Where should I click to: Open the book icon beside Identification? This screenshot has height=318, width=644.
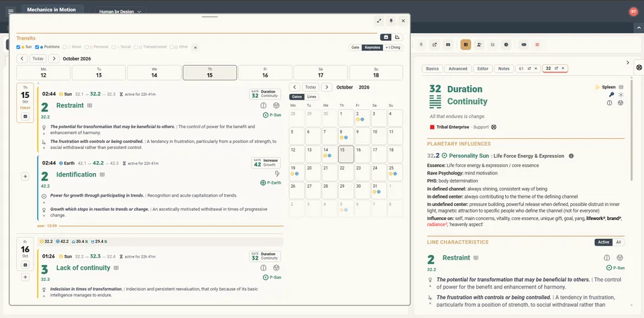tap(102, 174)
